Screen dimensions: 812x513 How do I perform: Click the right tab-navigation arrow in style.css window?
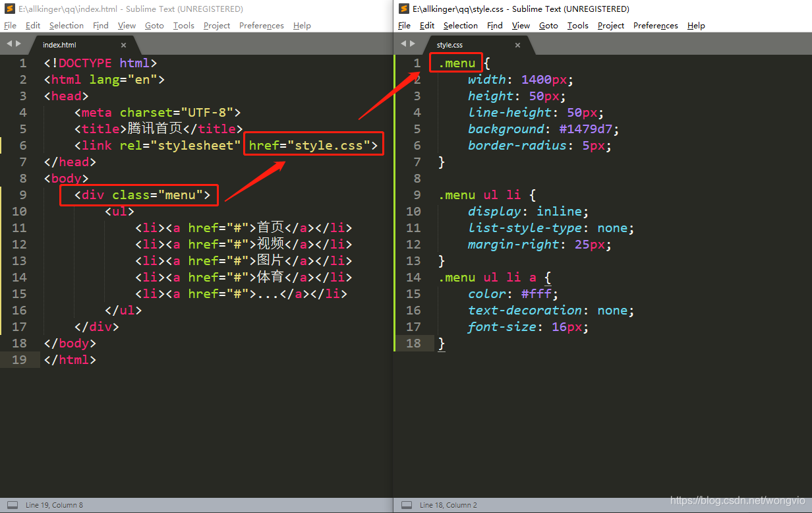point(413,44)
